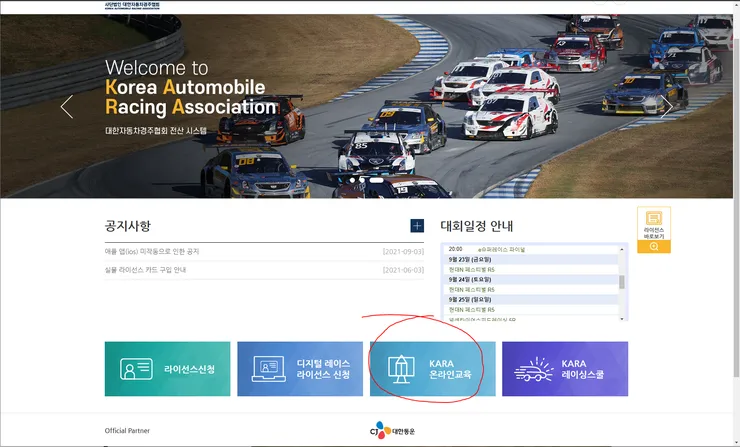Image resolution: width=740 pixels, height=447 pixels.
Task: Click the [2021-09-03] notice date
Action: point(403,252)
